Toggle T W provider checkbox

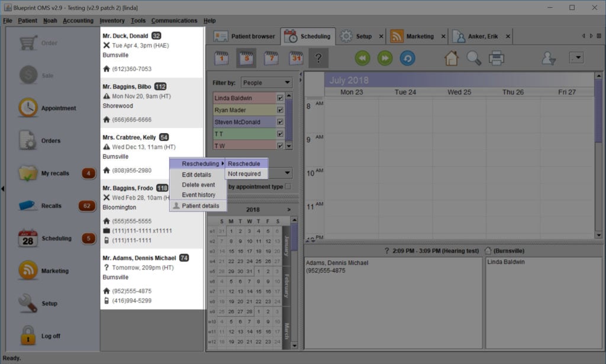280,146
